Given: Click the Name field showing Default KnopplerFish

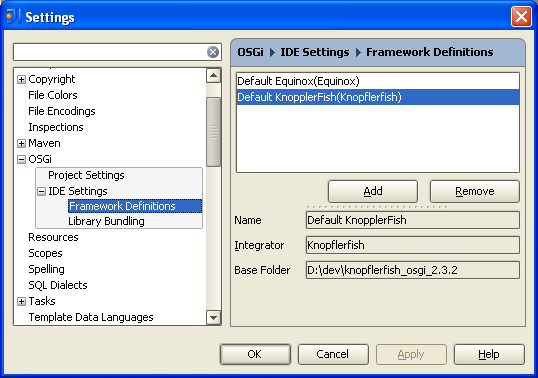Looking at the screenshot, I should tap(412, 220).
